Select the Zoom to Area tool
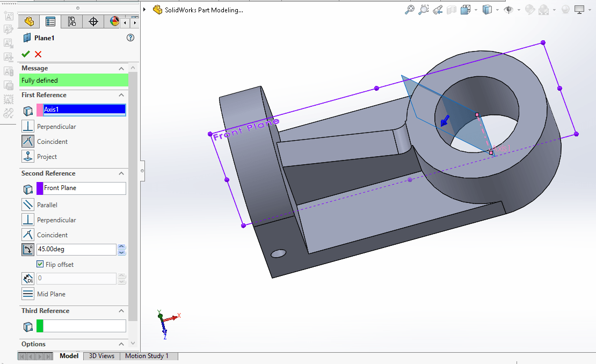Screen dimensions: 596x364 tap(424, 10)
